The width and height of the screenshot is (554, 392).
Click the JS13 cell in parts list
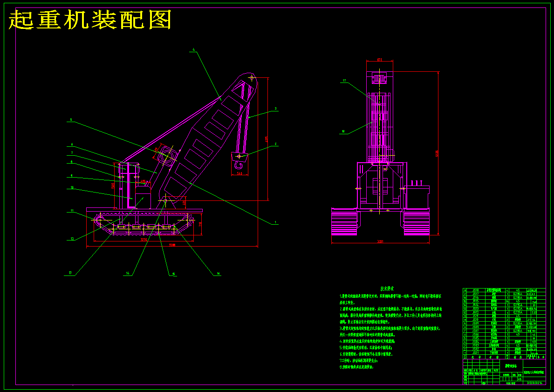point(476,309)
